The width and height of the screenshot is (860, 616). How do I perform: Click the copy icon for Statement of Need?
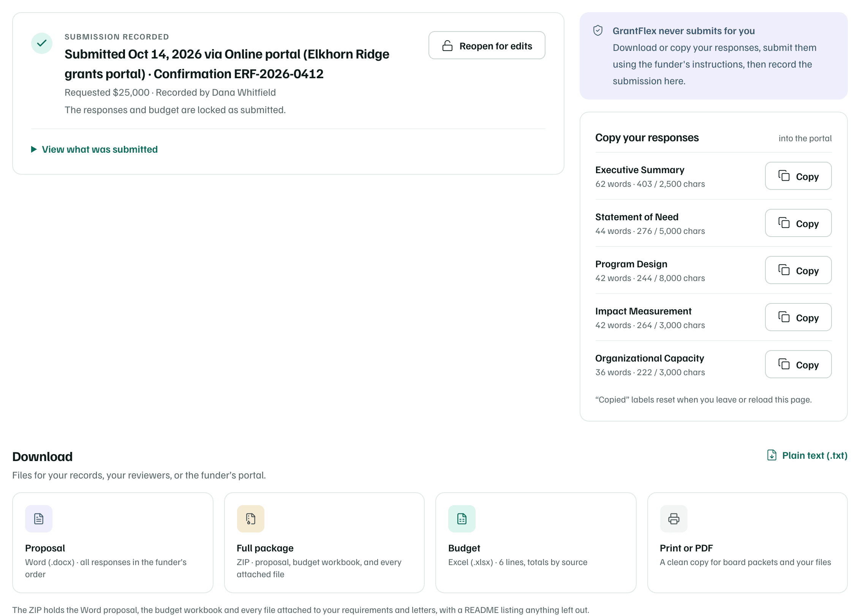point(784,223)
